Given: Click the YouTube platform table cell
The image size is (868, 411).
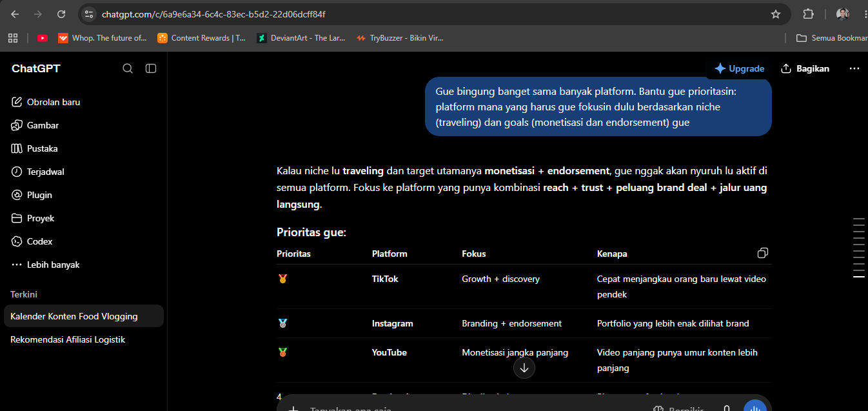Looking at the screenshot, I should click(390, 352).
